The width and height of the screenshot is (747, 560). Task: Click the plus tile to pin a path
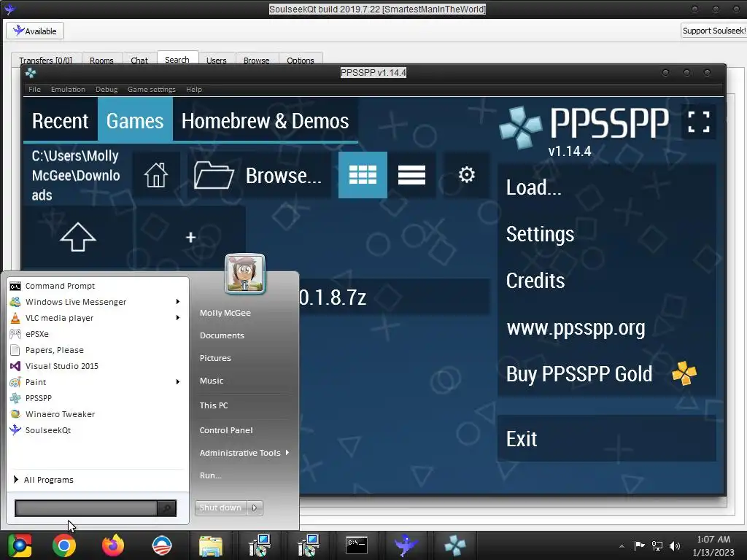[190, 237]
